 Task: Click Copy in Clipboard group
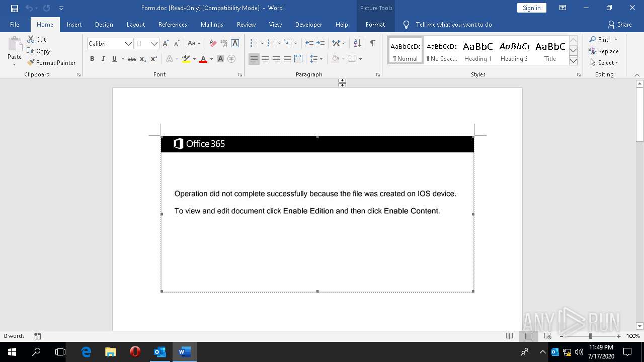click(x=39, y=51)
